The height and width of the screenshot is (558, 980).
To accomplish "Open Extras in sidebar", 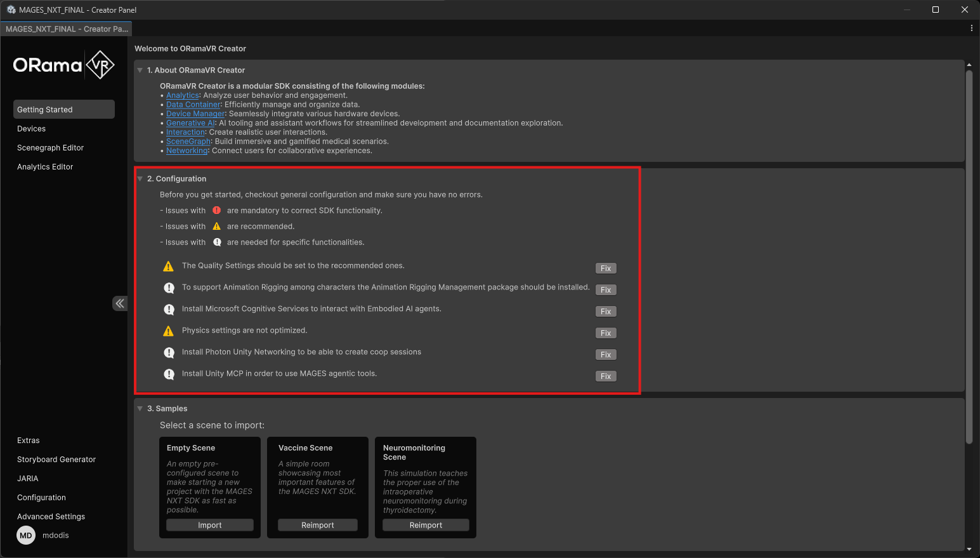I will [x=29, y=441].
